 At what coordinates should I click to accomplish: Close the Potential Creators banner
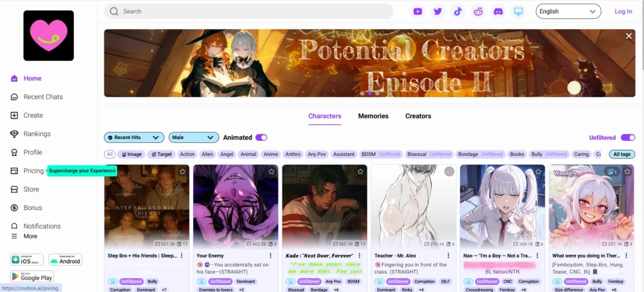click(629, 36)
